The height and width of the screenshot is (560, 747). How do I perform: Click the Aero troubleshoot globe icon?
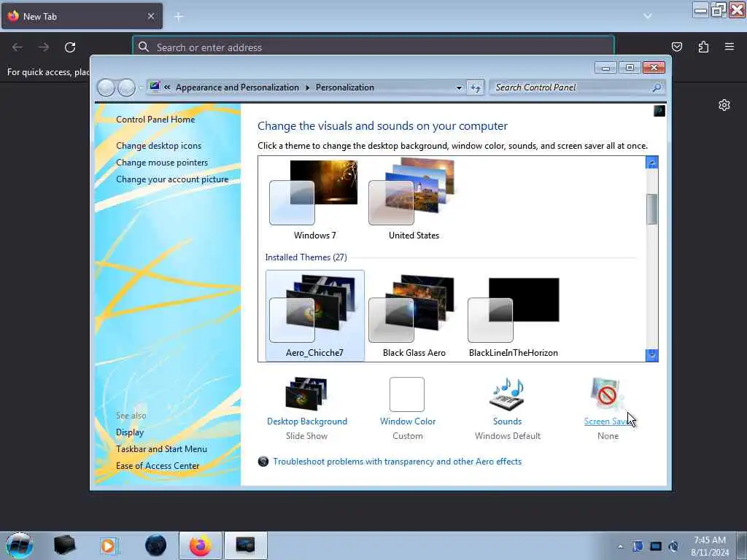tap(263, 462)
